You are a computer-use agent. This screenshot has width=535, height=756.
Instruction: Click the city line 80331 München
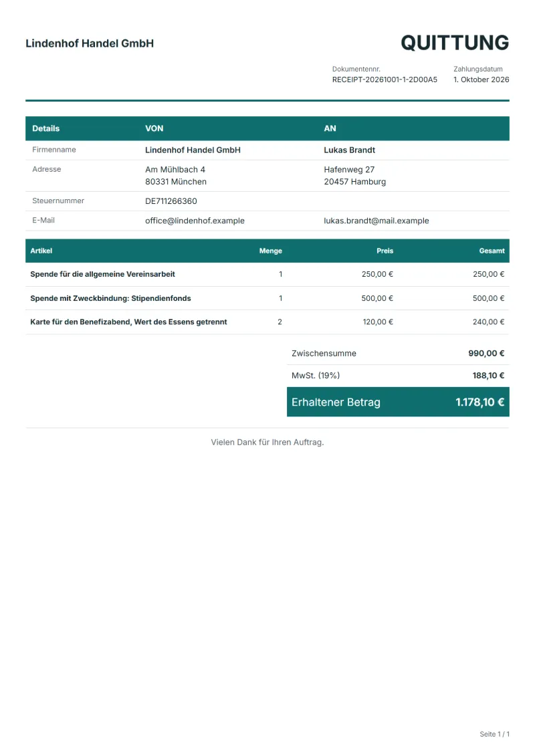tap(176, 181)
